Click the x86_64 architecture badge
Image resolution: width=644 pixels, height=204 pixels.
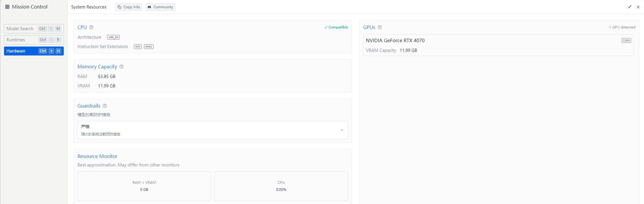(113, 37)
